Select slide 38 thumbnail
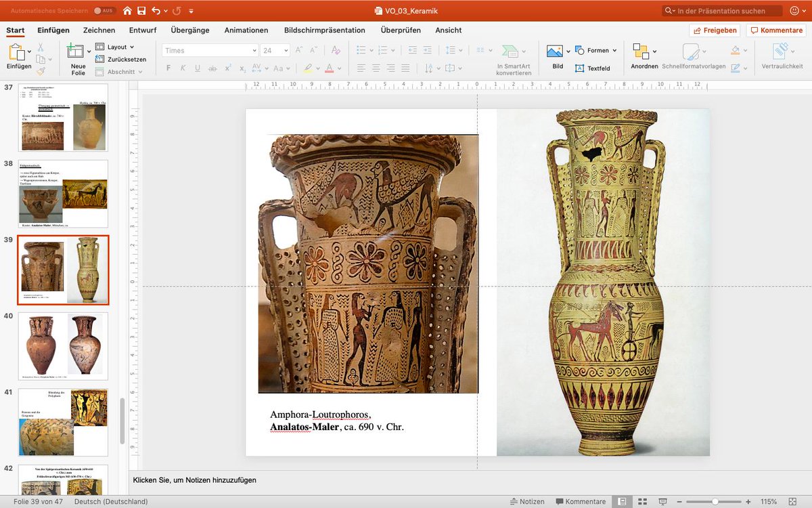Viewport: 812px width, 508px height. click(63, 194)
